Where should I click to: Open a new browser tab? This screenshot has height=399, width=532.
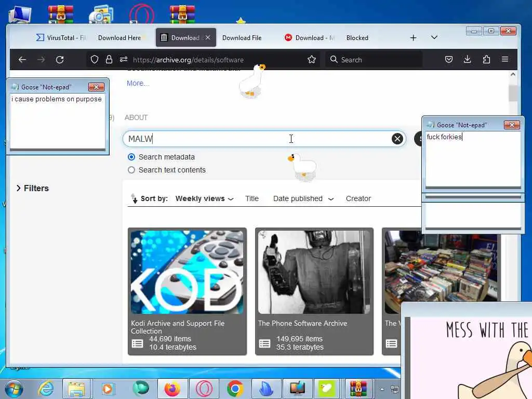[413, 37]
